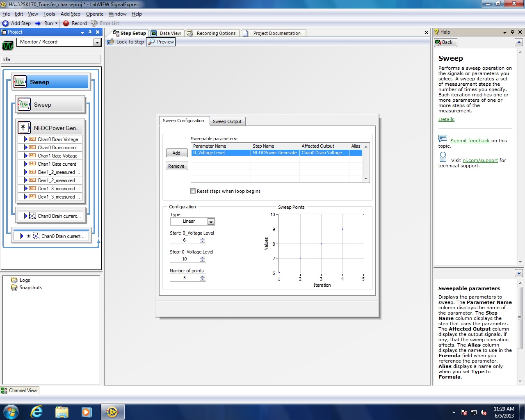
Task: Open the Monitor / Record dropdown
Action: 97,42
